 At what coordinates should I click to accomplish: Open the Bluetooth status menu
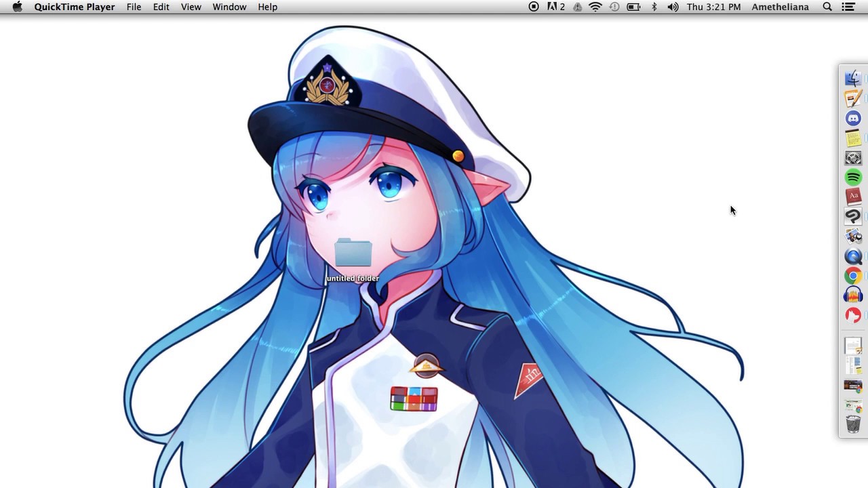pos(654,7)
